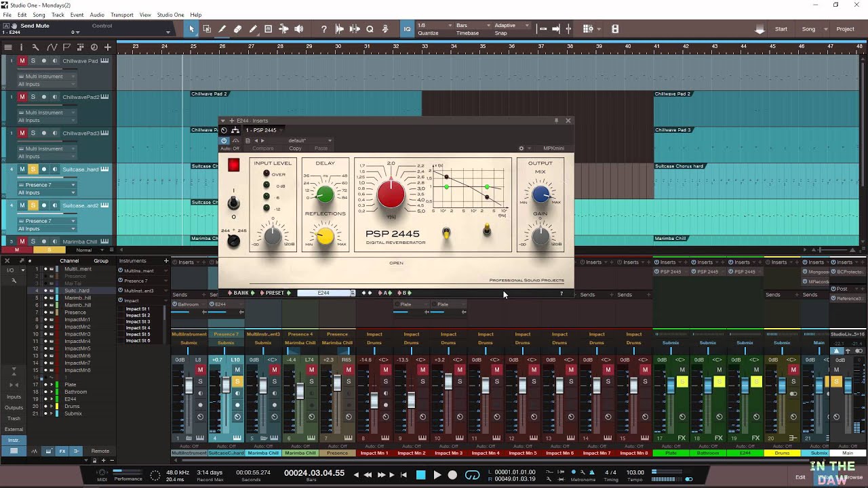Click the wrench options icon above the tracks
This screenshot has width=868, height=488.
(x=36, y=47)
